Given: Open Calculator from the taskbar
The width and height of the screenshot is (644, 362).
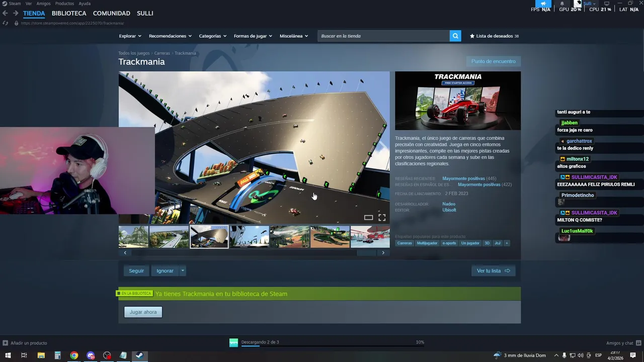Looking at the screenshot, I should click(x=57, y=355).
